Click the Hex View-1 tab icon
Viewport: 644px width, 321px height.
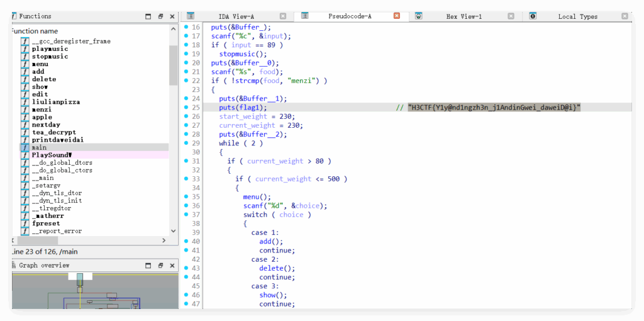(x=418, y=16)
